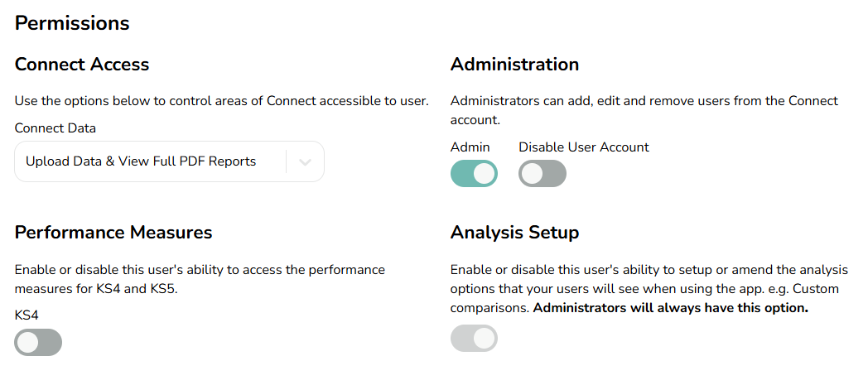Image resolution: width=868 pixels, height=385 pixels.
Task: Click the 'KS4' label above its switch
Action: 27,315
